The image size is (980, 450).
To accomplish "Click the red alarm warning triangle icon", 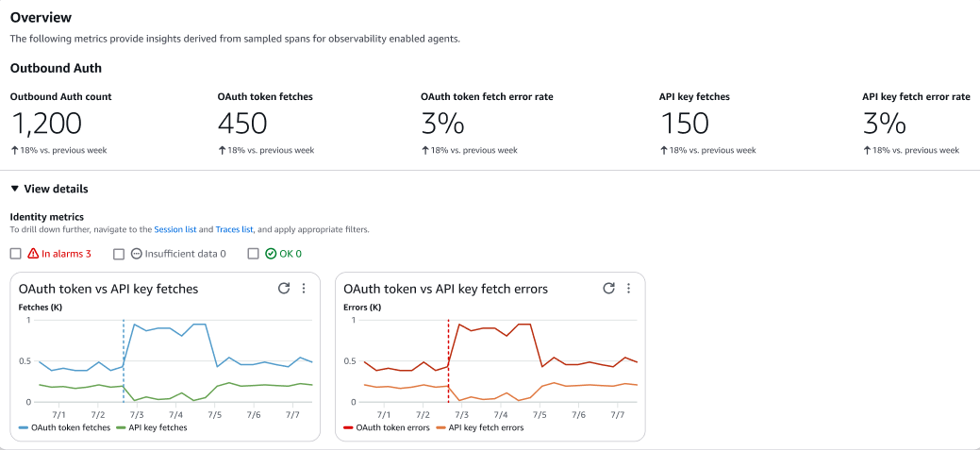I will (33, 254).
